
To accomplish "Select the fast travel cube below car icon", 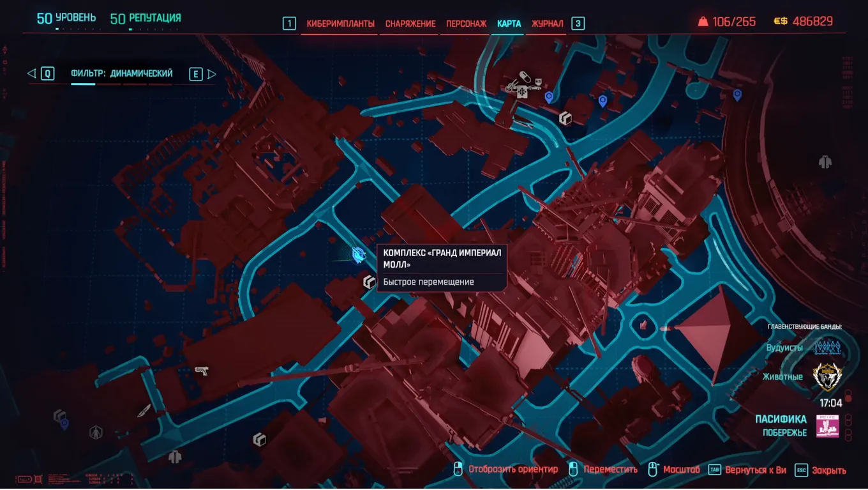I will (565, 118).
